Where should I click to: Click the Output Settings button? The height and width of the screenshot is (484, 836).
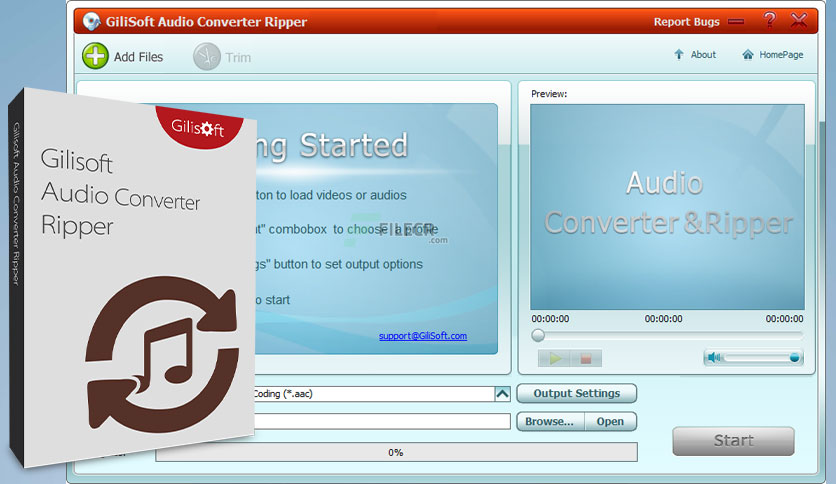pos(576,393)
